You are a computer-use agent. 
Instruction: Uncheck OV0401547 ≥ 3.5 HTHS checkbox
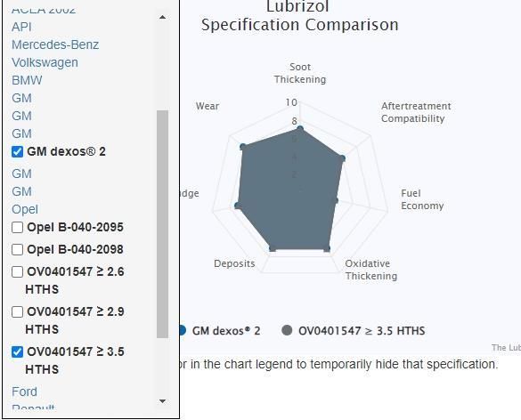coord(17,352)
